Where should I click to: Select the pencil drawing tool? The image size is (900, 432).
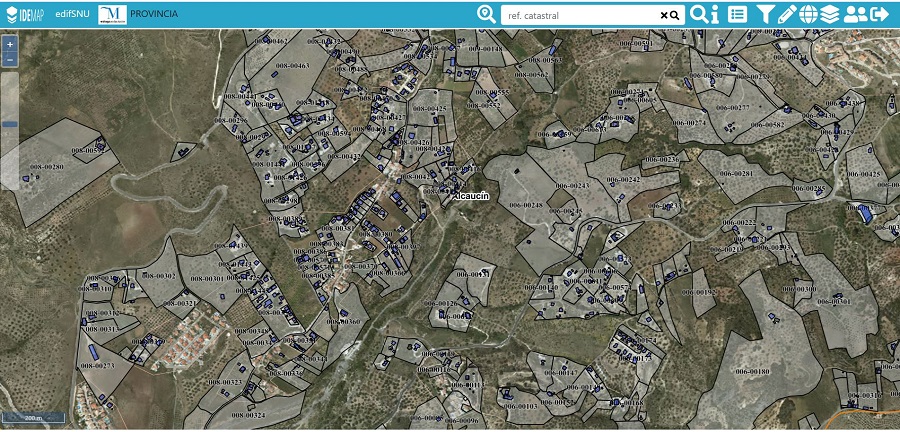coord(786,14)
